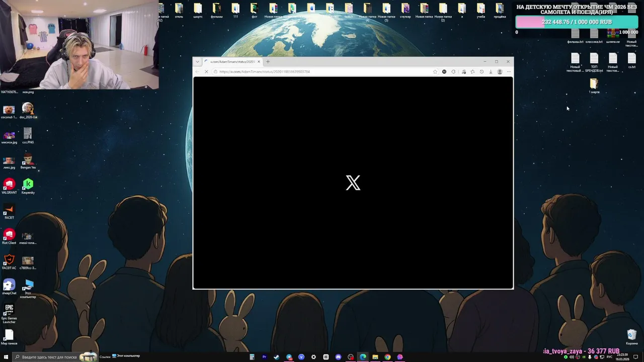
Task: Open the Мир танков desktop shortcut
Action: point(9,337)
